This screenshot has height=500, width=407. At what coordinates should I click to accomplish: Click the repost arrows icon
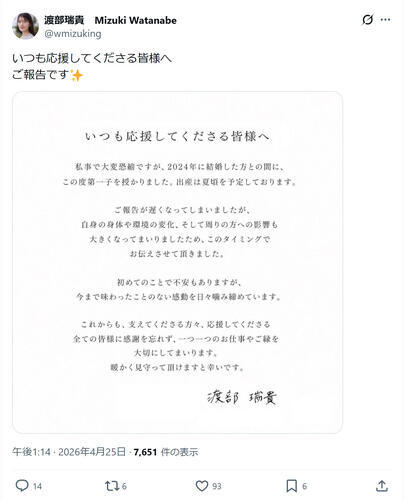(111, 486)
